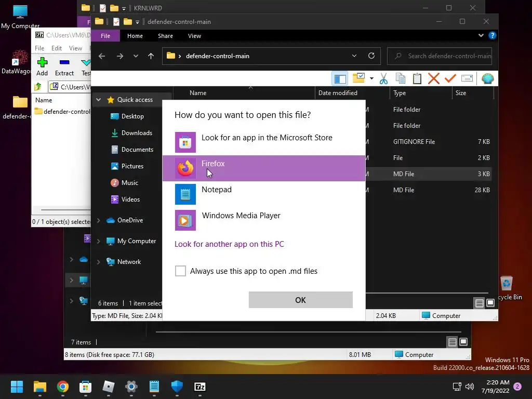
Task: Switch to large icons view in defender-control-main
Action: 490,303
